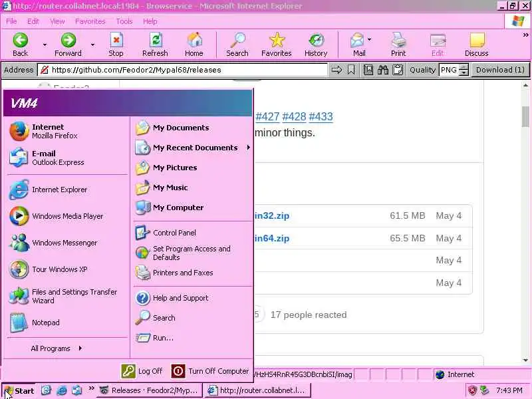Start Tour Windows XP
Screen dimensions: 532x399
[x=67, y=269]
